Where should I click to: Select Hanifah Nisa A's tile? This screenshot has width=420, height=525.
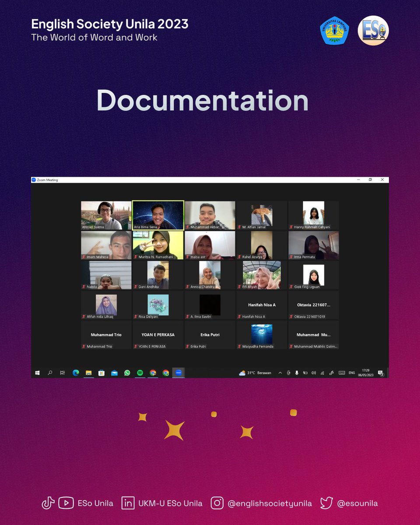click(x=262, y=305)
